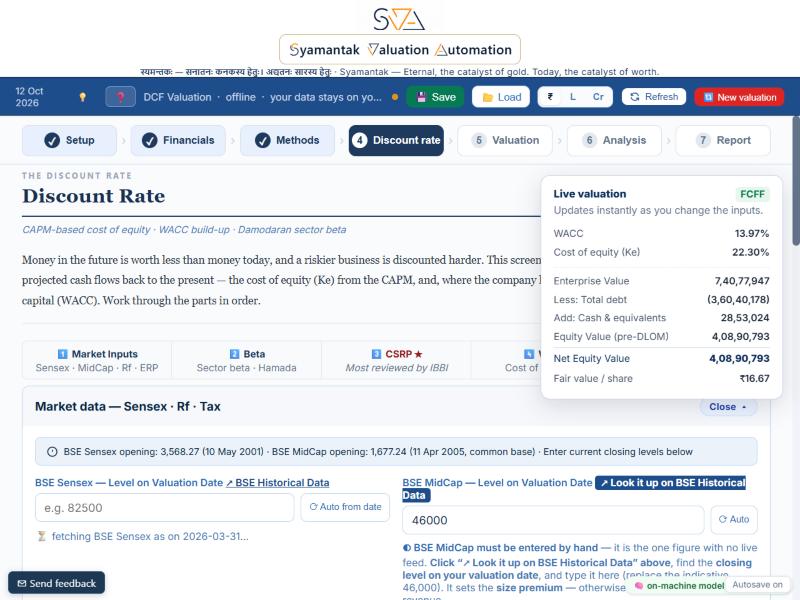Click the Fair value per share ₹16.67
This screenshot has width=800, height=600.
754,379
